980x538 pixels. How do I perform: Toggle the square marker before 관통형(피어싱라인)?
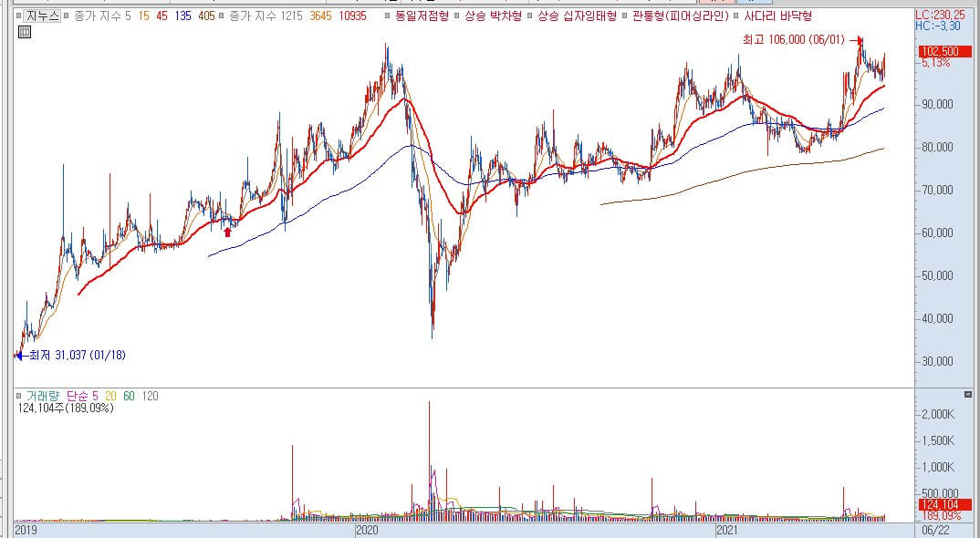coord(626,16)
